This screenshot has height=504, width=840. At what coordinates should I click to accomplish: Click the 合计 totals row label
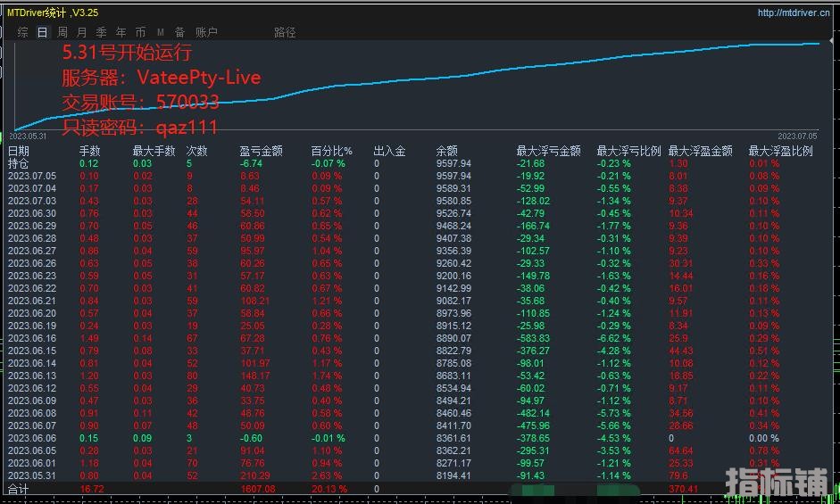tap(19, 489)
